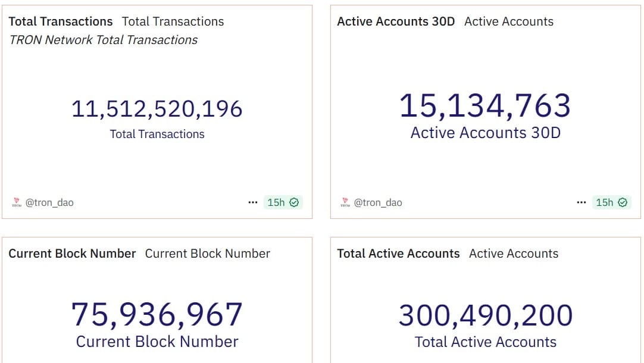The height and width of the screenshot is (363, 644).
Task: Open the ellipsis options menu on Total Transactions card
Action: [252, 202]
